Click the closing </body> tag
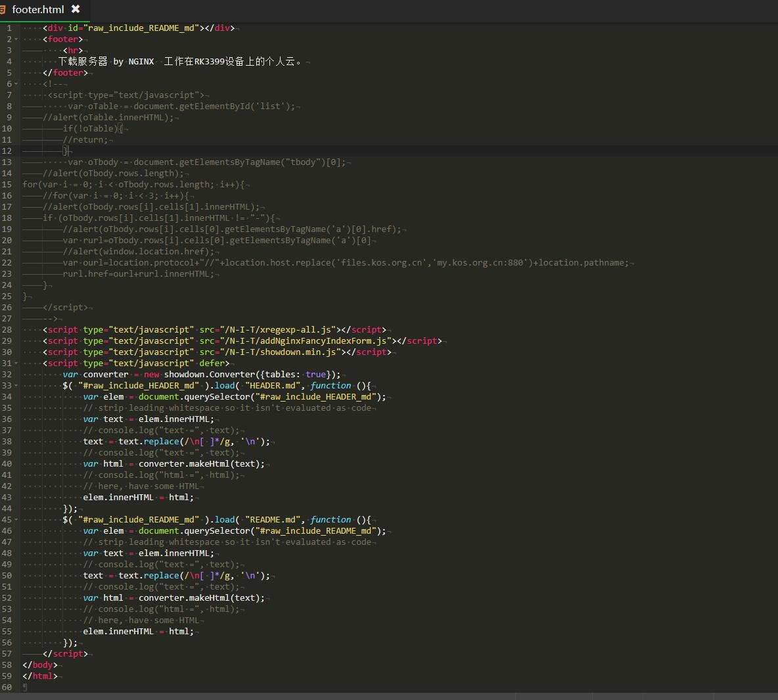Viewport: 778px width, 700px height. click(x=40, y=665)
